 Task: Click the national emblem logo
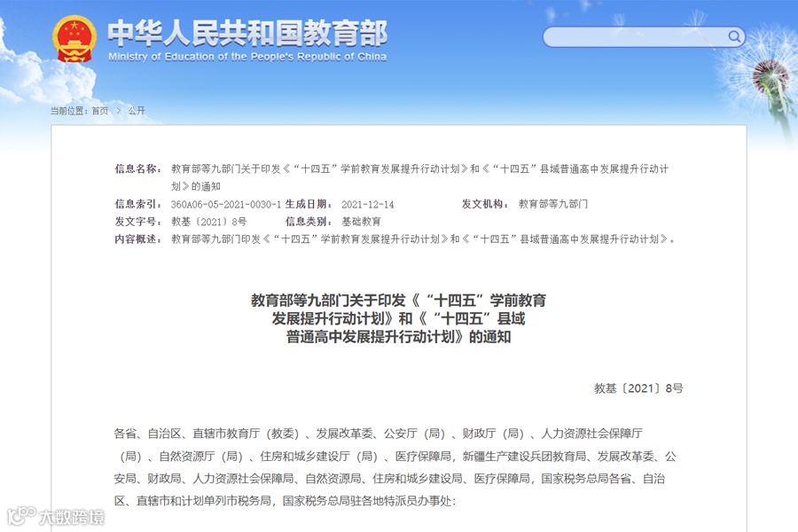click(74, 39)
